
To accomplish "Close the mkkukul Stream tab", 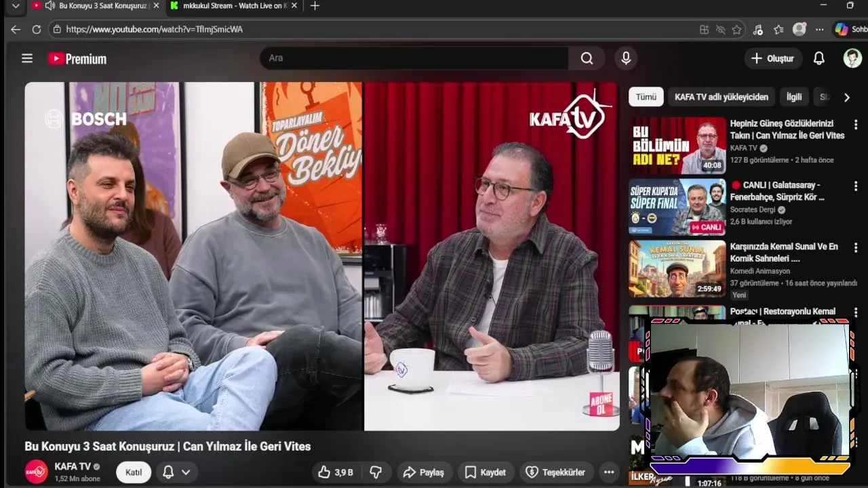I will [x=294, y=5].
